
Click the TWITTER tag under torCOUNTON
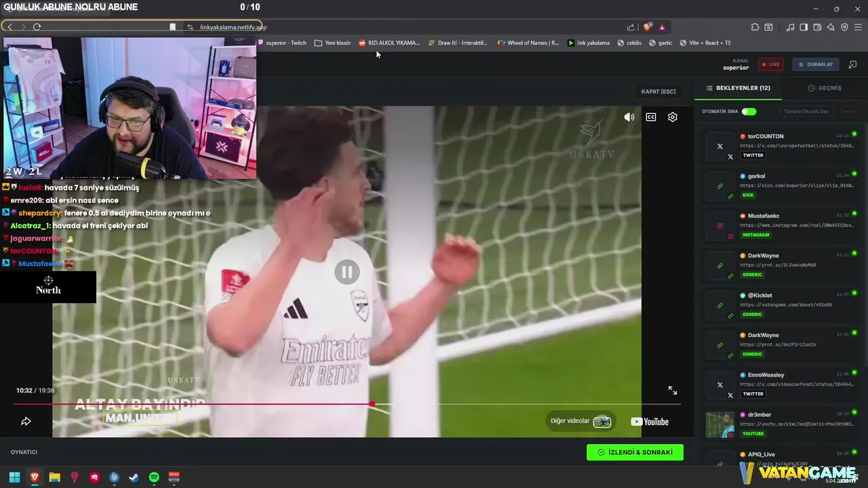753,155
